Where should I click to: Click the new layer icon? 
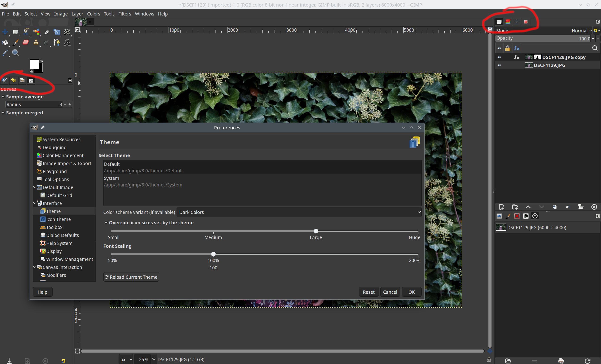501,207
